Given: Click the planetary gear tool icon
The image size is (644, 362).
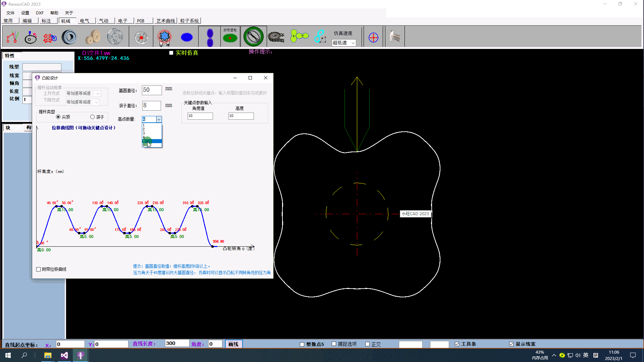Looking at the screenshot, I should point(115,37).
